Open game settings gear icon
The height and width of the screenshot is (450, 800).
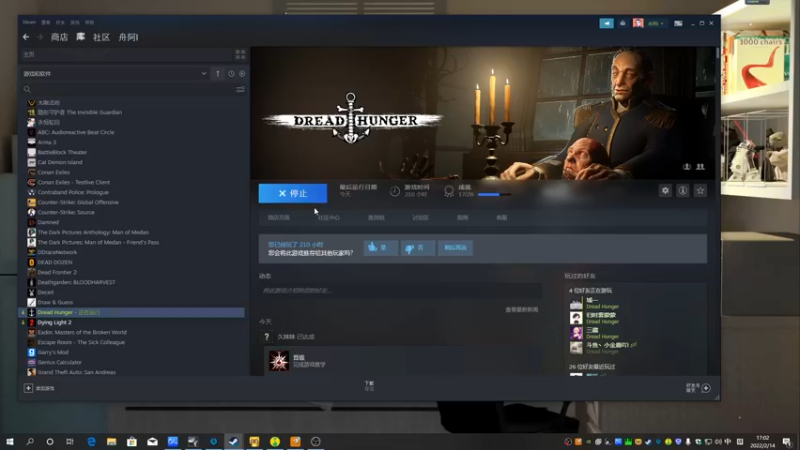[x=665, y=190]
